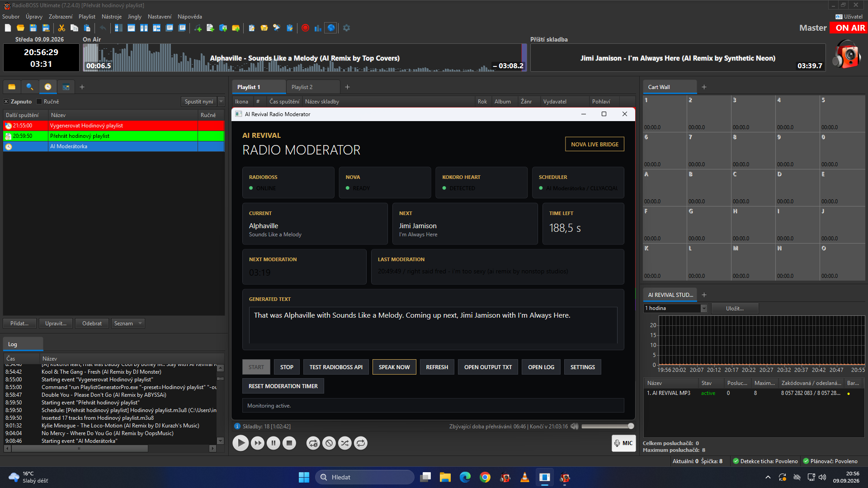Click the blue floppy Save toolbar icon
The image size is (868, 488).
(x=33, y=28)
